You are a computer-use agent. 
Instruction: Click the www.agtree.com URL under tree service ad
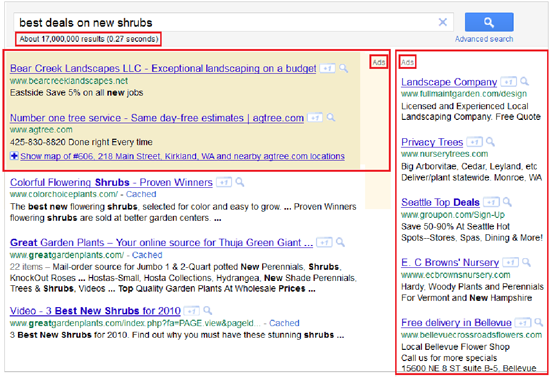point(41,130)
